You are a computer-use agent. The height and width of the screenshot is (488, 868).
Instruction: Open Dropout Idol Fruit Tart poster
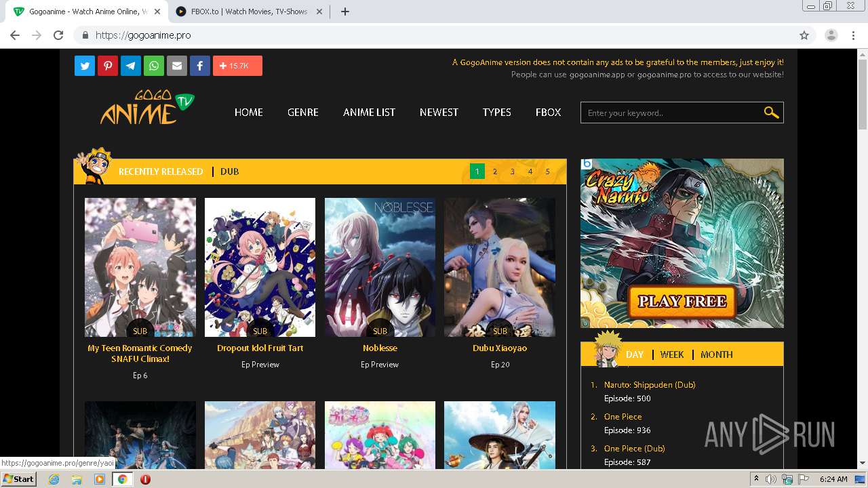[x=260, y=267]
